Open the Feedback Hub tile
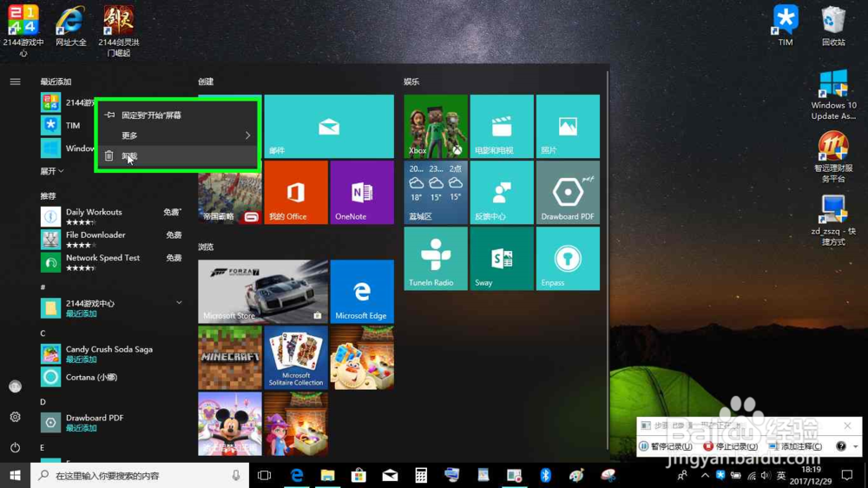This screenshot has height=488, width=868. (502, 192)
